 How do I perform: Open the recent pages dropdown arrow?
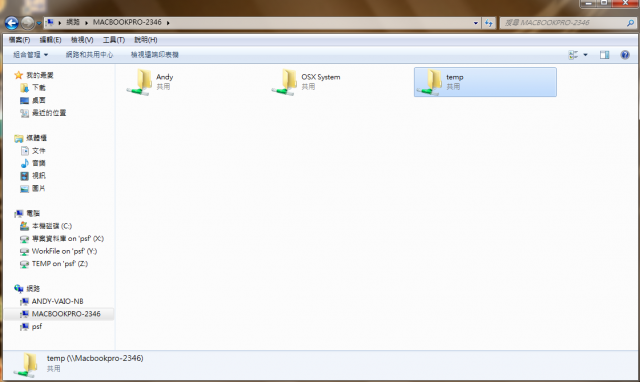tap(39, 23)
